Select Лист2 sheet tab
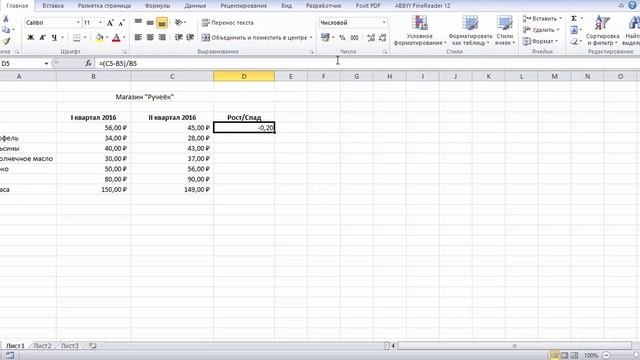This screenshot has width=640, height=360. [42, 346]
